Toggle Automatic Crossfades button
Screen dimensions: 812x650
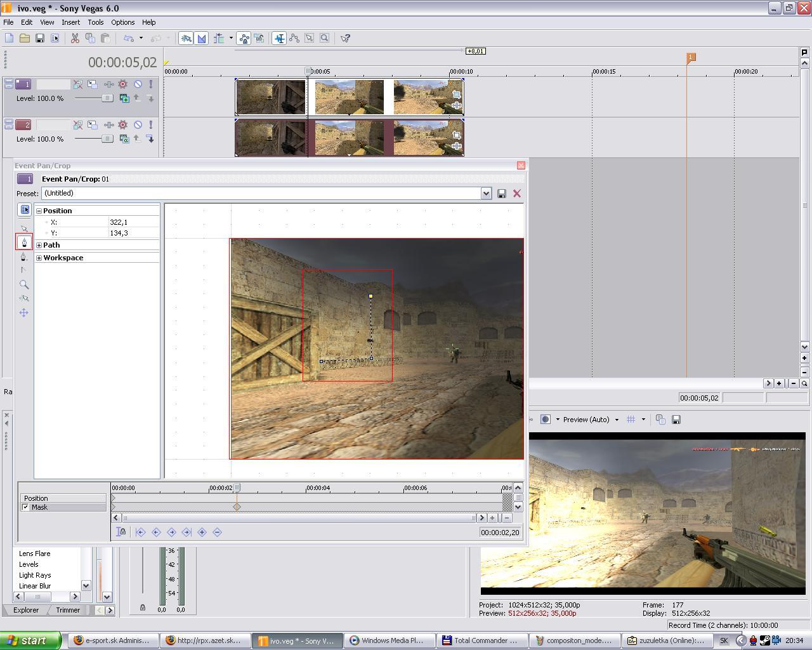pyautogui.click(x=201, y=38)
